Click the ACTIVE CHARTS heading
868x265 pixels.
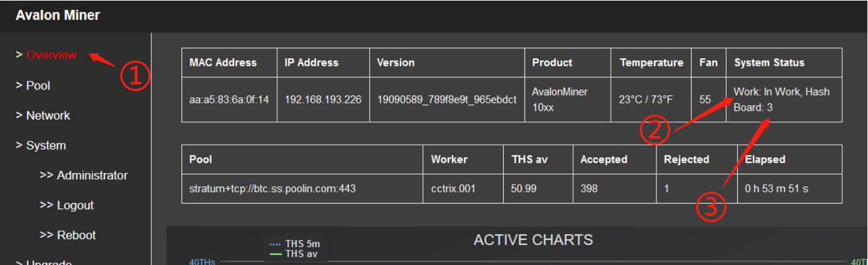point(533,240)
